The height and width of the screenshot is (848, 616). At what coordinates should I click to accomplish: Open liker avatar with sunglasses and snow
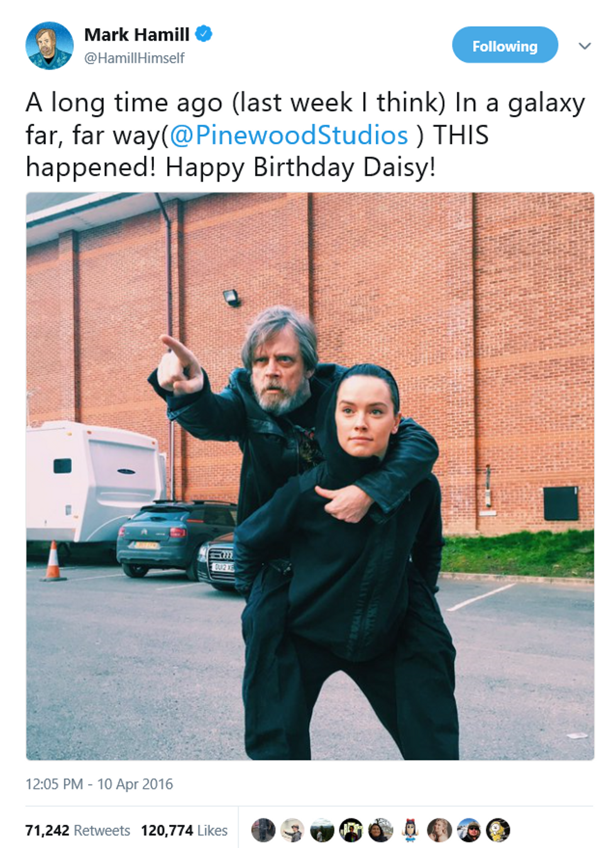(468, 830)
